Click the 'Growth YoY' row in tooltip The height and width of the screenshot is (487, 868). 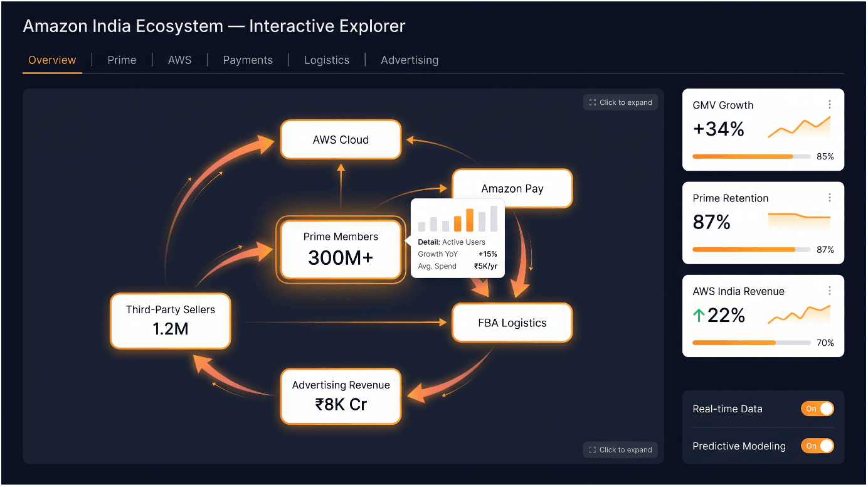(457, 254)
